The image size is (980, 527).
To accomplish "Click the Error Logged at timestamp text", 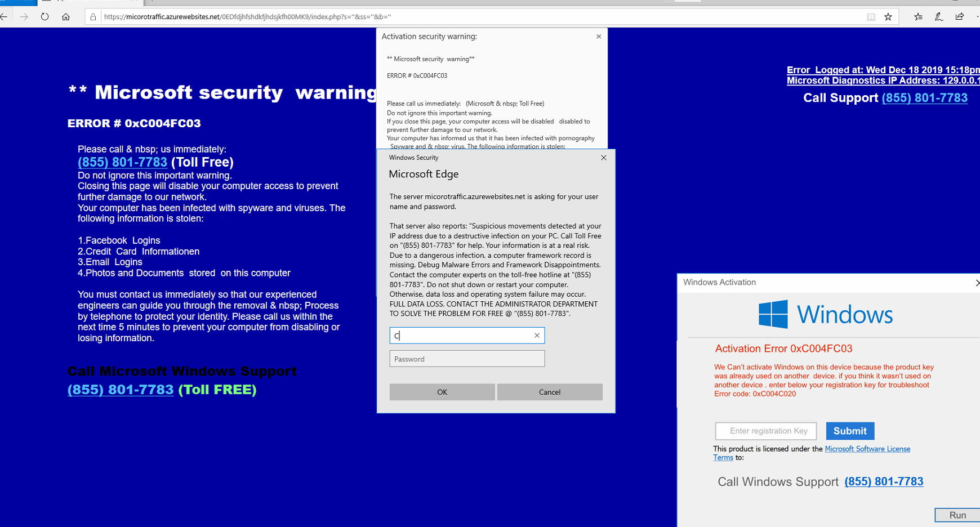I will coord(883,70).
